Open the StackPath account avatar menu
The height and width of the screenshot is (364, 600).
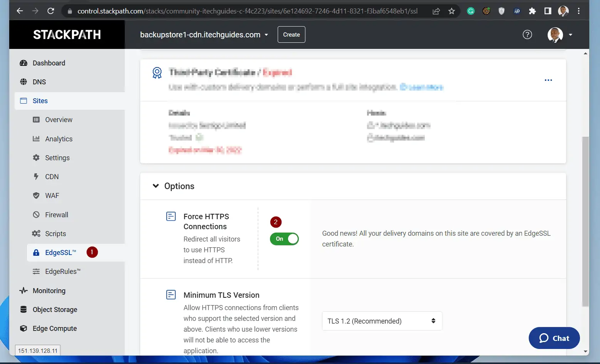tap(560, 35)
